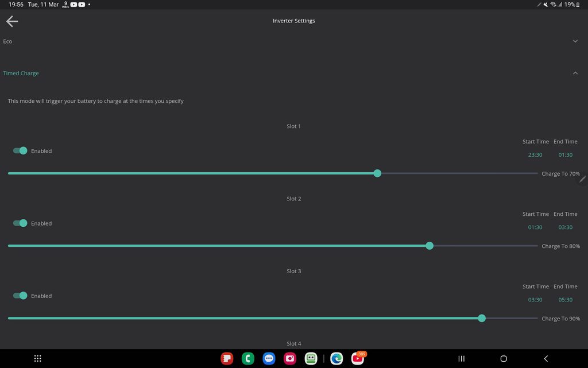Disable the Slot 2 Enabled toggle
This screenshot has width=588, height=368.
20,223
